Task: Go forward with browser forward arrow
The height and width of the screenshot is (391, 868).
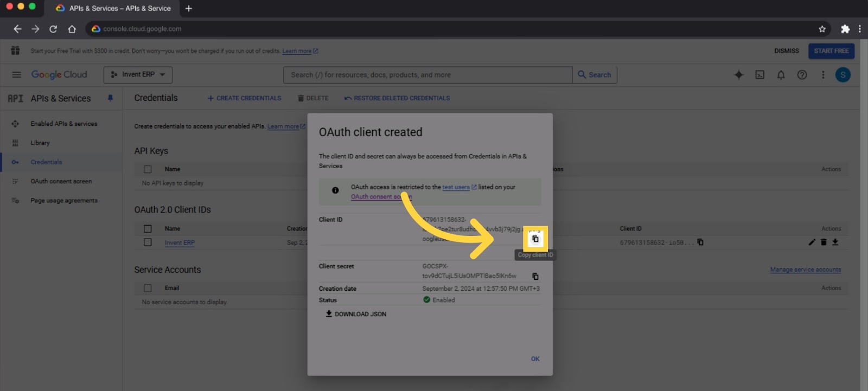Action: click(35, 29)
